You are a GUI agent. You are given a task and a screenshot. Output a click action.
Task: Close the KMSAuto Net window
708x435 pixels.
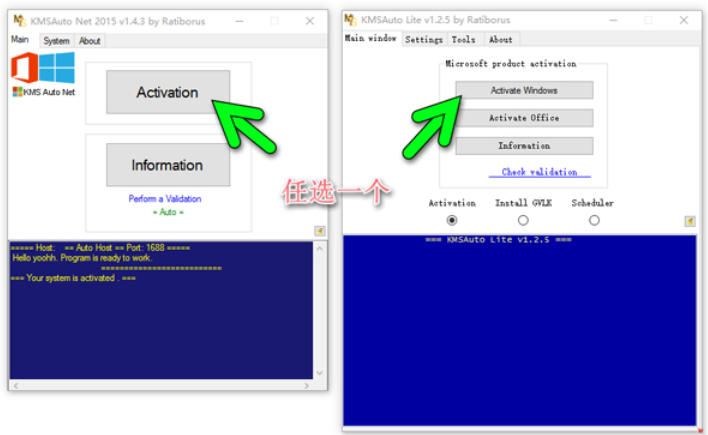[310, 21]
